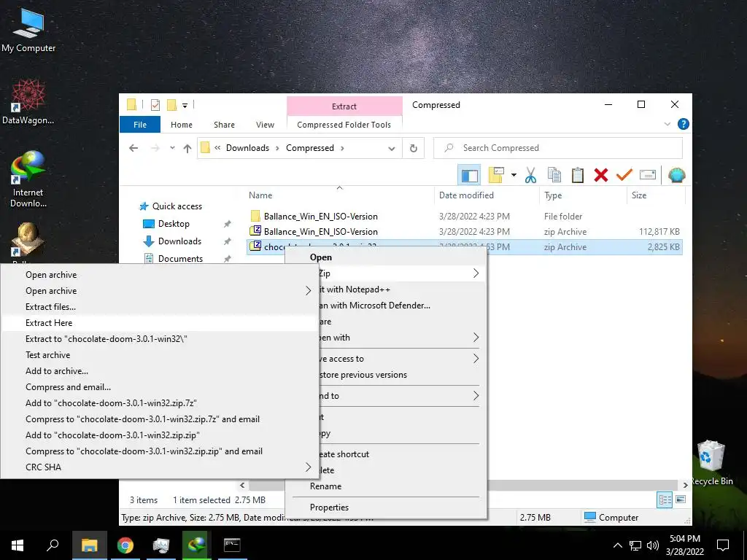The height and width of the screenshot is (560, 747).
Task: Click the blue Help question mark
Action: [x=683, y=124]
